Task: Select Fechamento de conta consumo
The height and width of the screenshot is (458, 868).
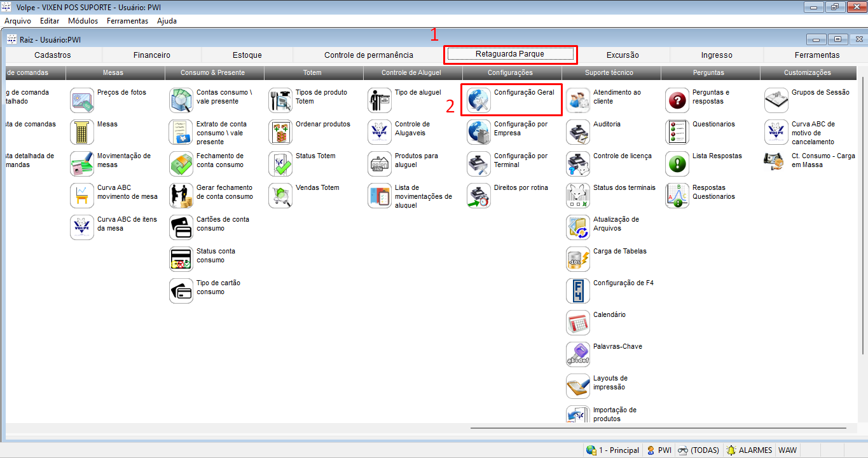Action: pyautogui.click(x=181, y=163)
